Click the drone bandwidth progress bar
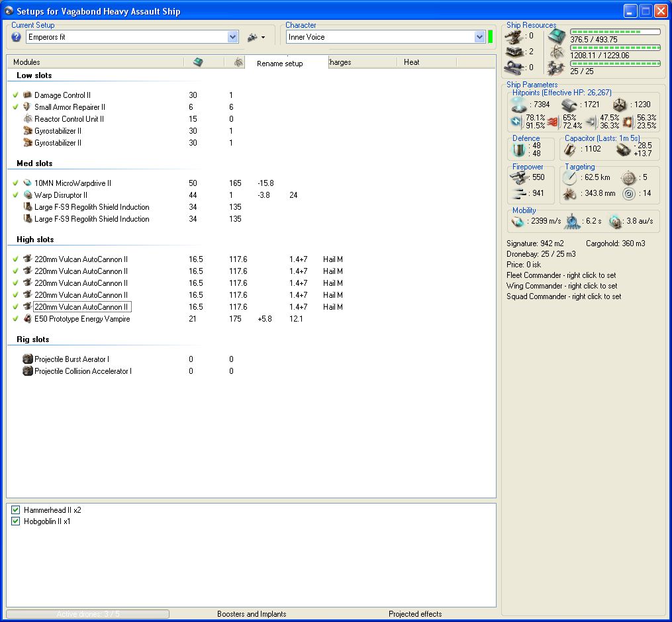 point(615,64)
